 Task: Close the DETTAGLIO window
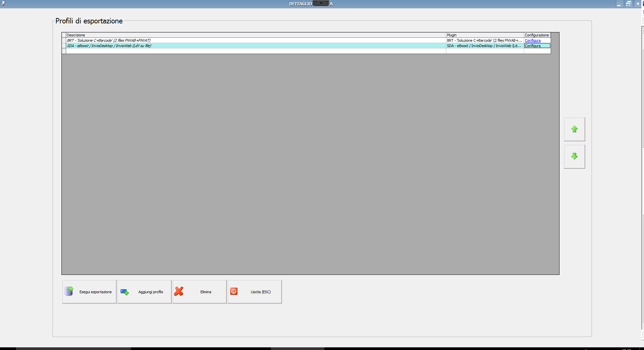pyautogui.click(x=638, y=4)
